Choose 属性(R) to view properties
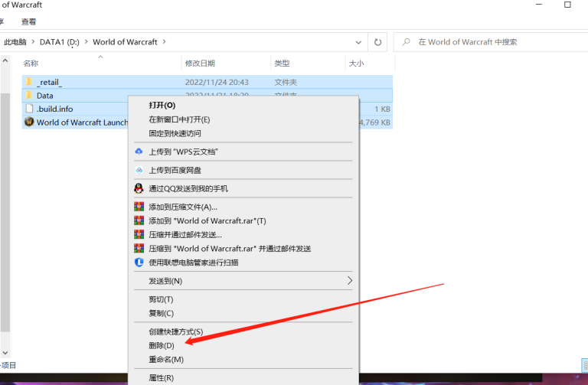 [161, 378]
